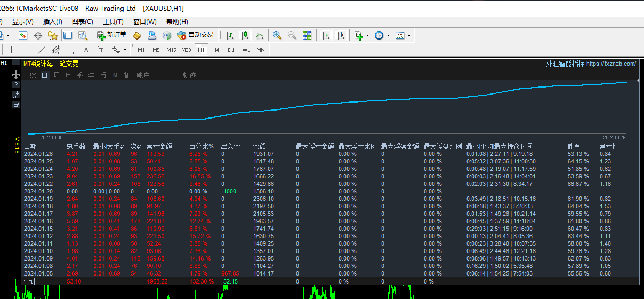Image resolution: width=644 pixels, height=299 pixels.
Task: Zoom in the chart
Action: click(277, 35)
